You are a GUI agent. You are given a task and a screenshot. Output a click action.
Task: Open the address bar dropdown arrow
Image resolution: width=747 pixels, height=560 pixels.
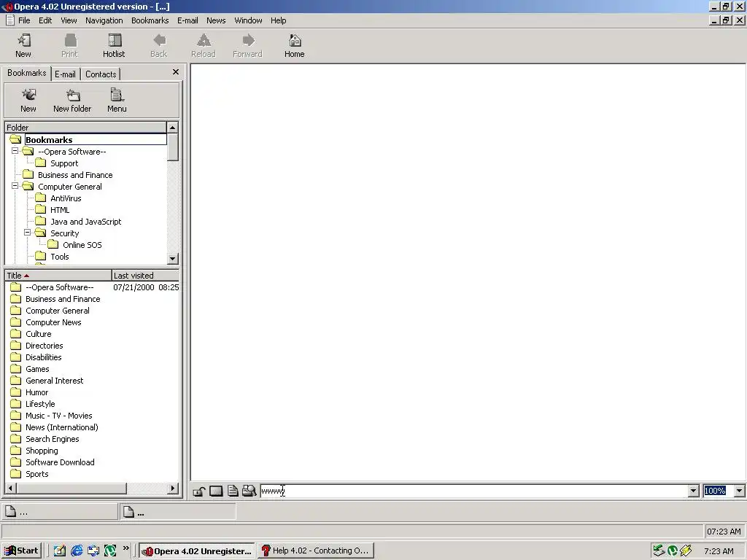(x=694, y=491)
